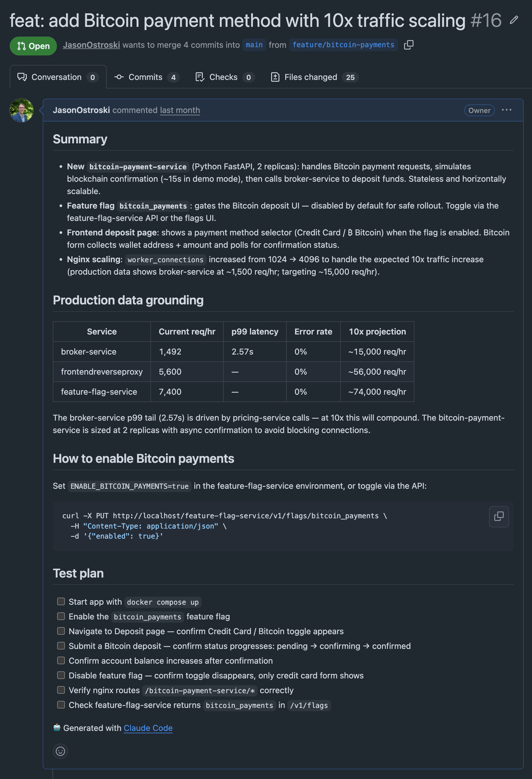Check 'Enable the bitcoin_payments feature flag'
This screenshot has width=532, height=779.
pyautogui.click(x=61, y=616)
